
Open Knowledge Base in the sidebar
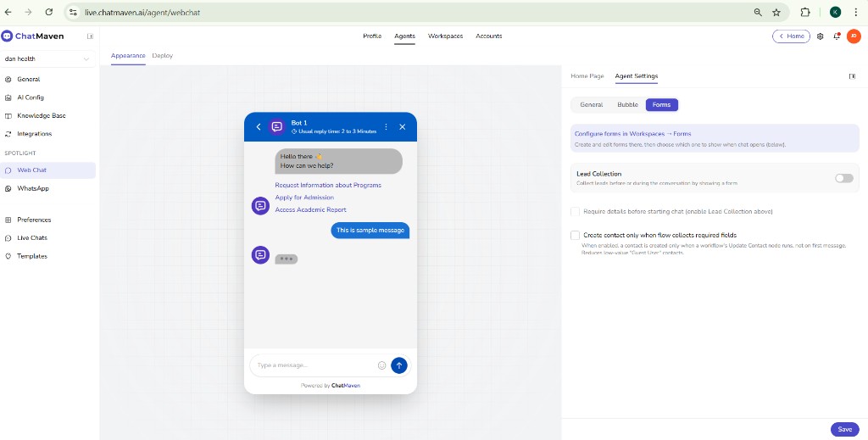(47, 115)
